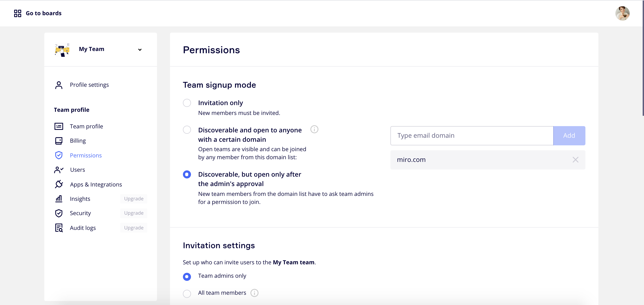Click the Insights bar chart icon

(59, 199)
